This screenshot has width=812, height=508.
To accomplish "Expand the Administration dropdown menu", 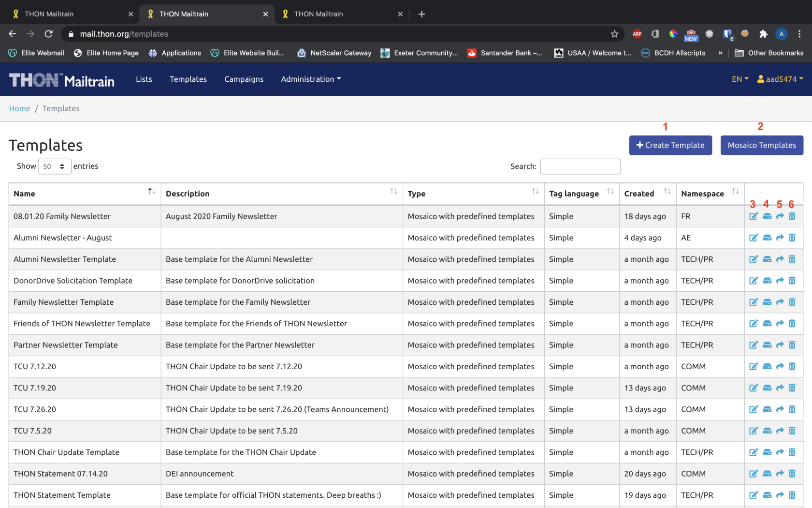I will [x=311, y=79].
